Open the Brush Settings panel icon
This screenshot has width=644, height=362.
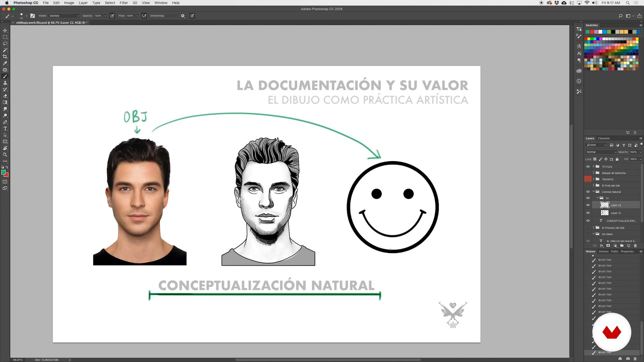[x=33, y=16]
